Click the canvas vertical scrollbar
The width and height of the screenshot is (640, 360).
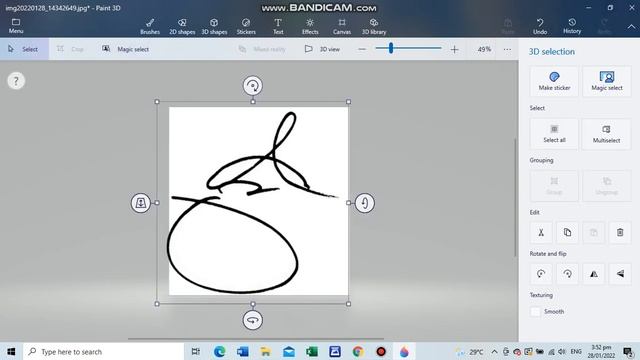(515, 198)
